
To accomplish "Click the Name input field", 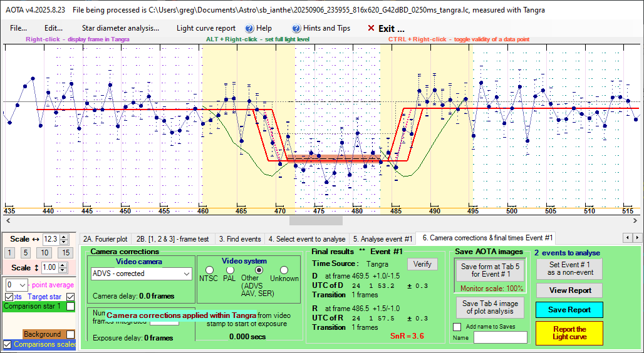I will [500, 337].
